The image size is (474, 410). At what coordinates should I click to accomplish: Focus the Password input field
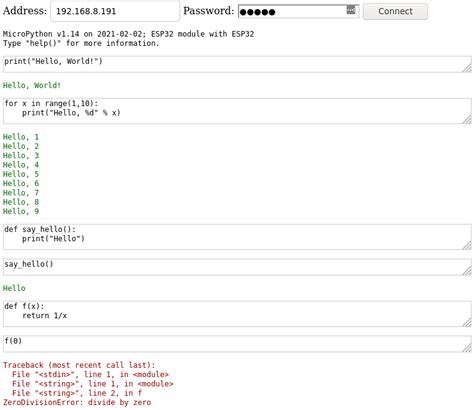coord(299,11)
